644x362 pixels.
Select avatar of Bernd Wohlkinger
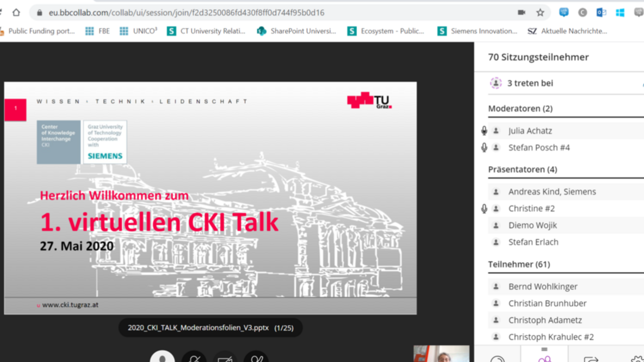(x=496, y=287)
